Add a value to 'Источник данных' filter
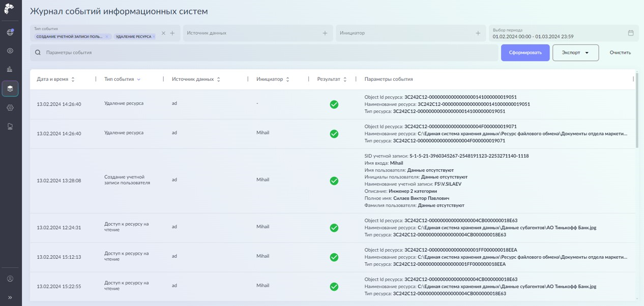 [325, 33]
